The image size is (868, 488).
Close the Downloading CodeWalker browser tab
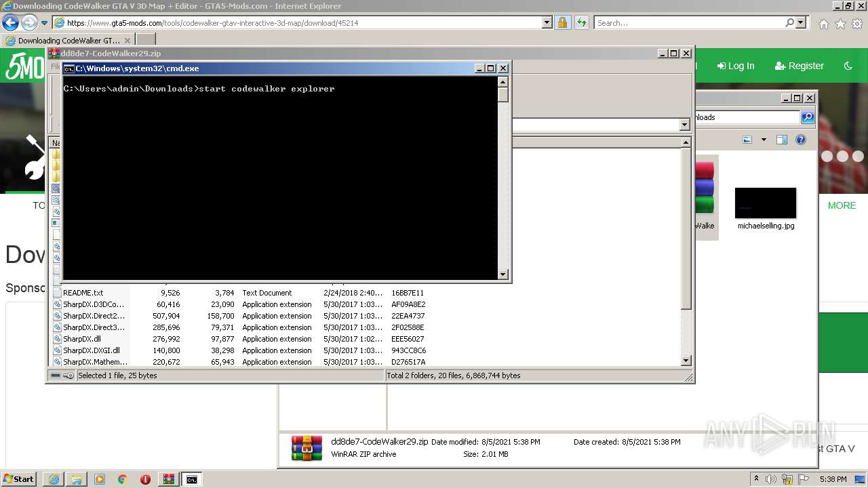[127, 41]
